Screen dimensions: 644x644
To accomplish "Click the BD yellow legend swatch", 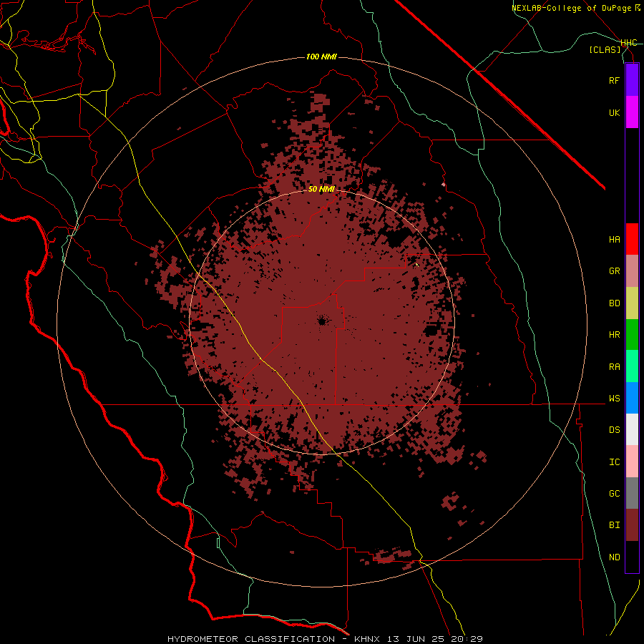I will coord(632,303).
